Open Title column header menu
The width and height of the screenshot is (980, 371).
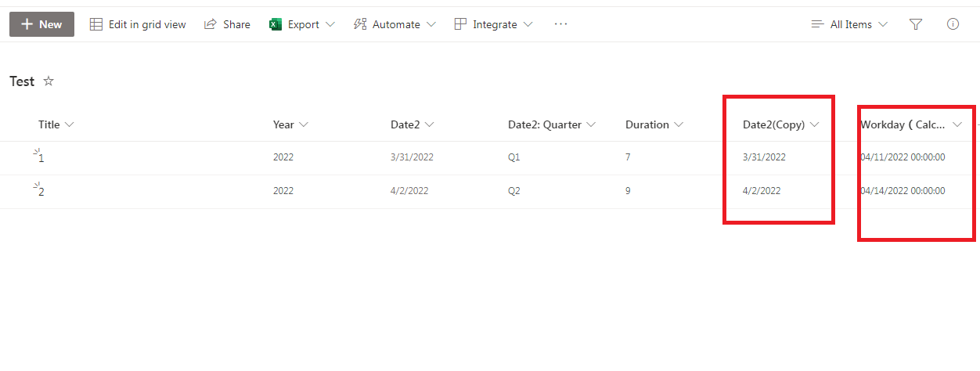(56, 124)
